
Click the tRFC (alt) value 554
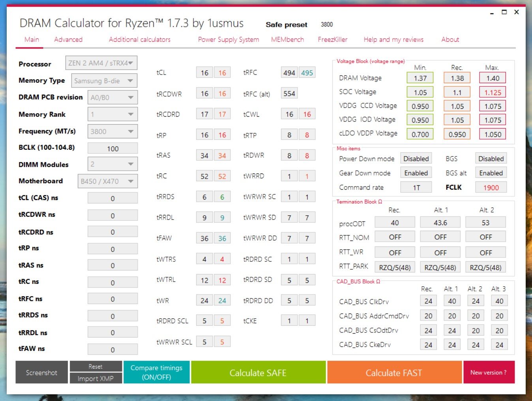[x=289, y=93]
